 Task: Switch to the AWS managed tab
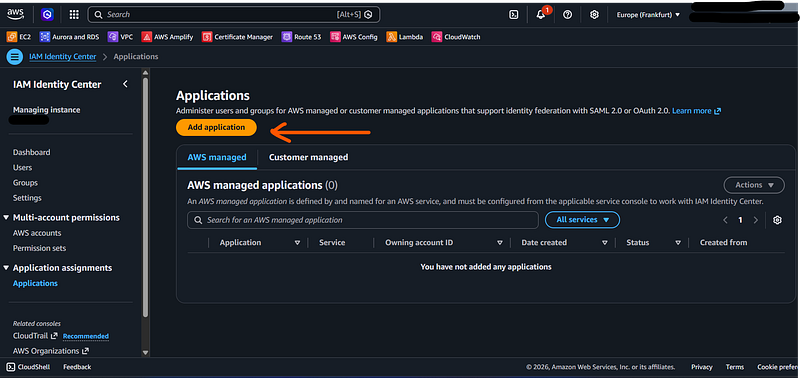pyautogui.click(x=217, y=157)
